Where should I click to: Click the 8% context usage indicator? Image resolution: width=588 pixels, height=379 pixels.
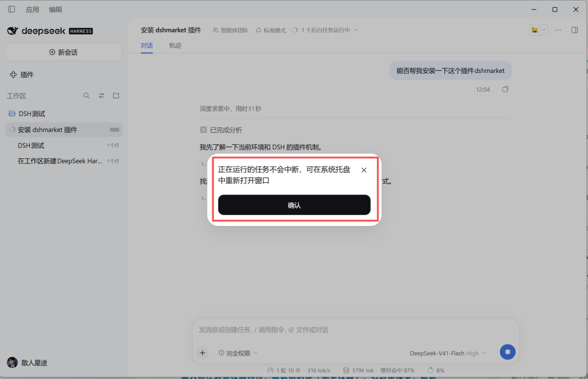pos(436,370)
